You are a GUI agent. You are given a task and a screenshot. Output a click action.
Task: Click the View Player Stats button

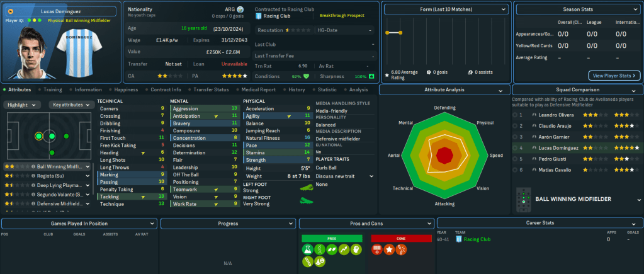614,76
